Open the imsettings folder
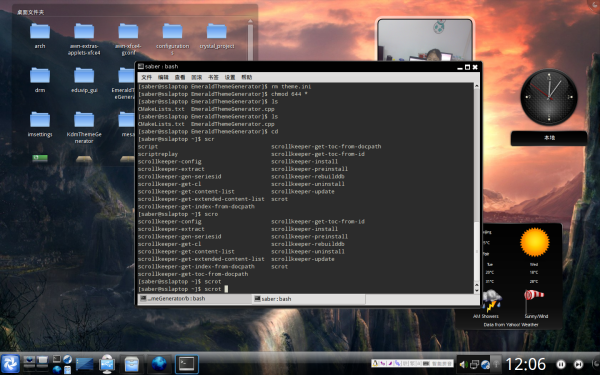The image size is (600, 375). (x=40, y=124)
